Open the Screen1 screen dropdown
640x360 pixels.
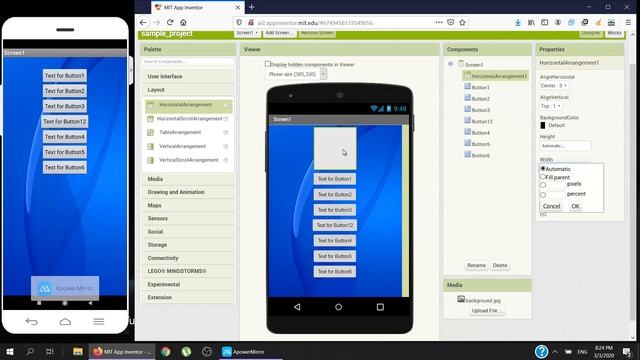[247, 33]
